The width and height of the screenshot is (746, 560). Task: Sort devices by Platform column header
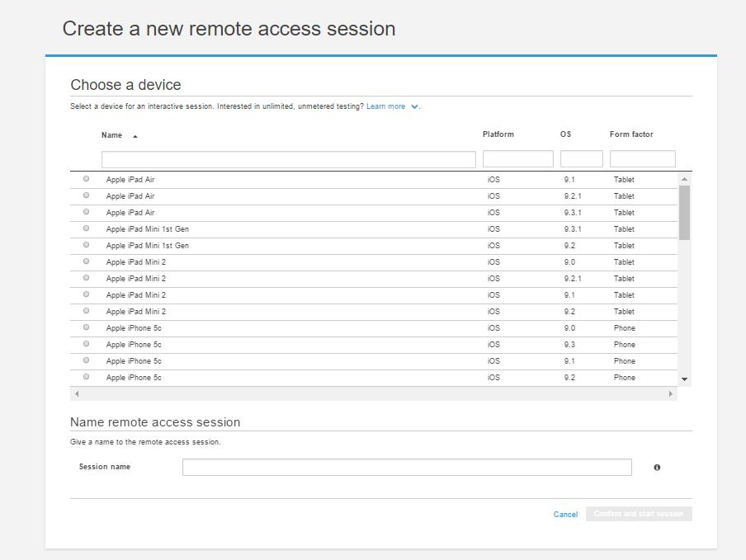point(498,134)
